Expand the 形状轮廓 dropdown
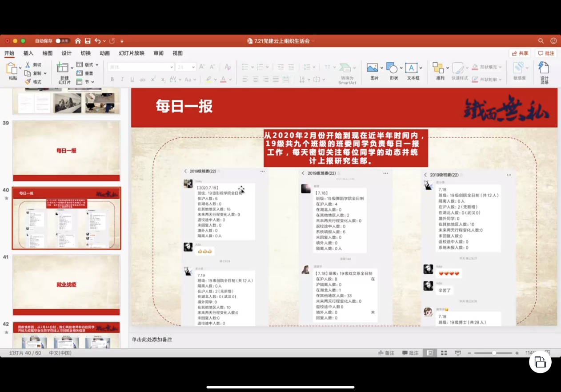This screenshot has width=561, height=392. coord(500,80)
